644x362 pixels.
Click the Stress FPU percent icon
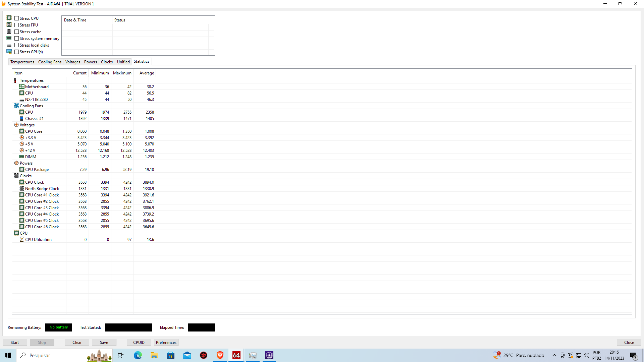coord(9,25)
